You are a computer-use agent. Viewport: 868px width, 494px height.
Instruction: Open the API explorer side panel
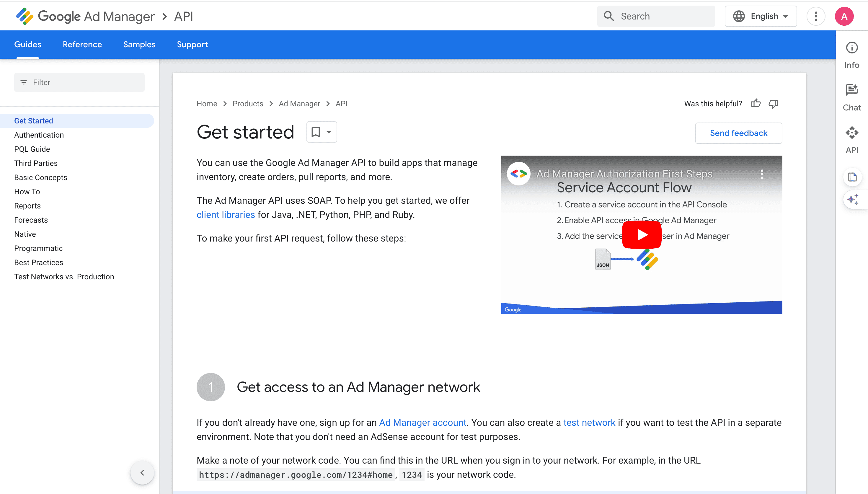(852, 140)
